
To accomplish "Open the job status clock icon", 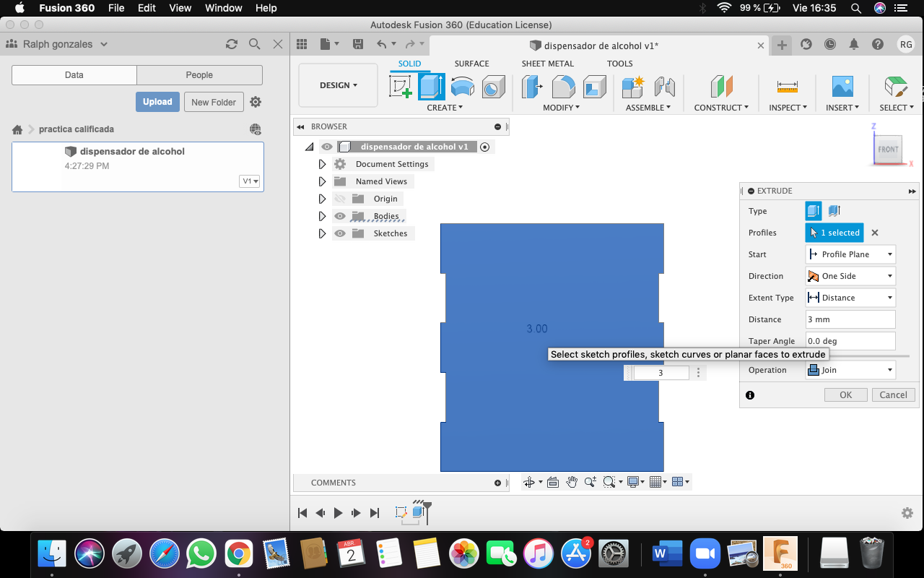I will coord(830,44).
